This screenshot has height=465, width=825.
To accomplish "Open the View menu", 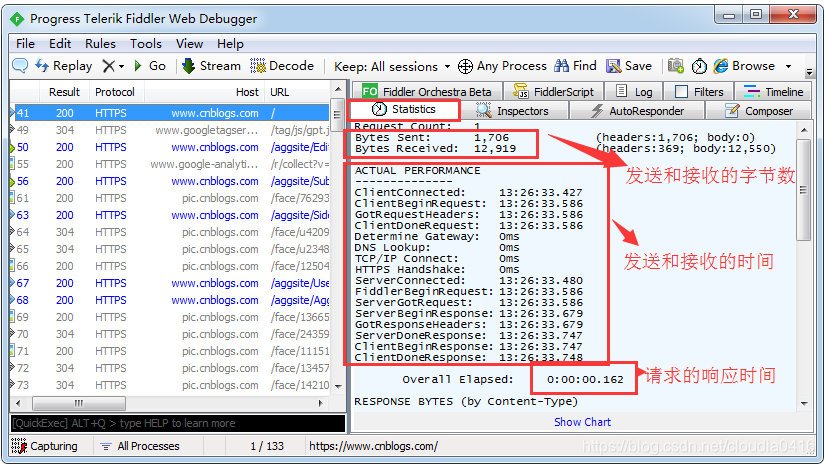I will click(x=189, y=44).
